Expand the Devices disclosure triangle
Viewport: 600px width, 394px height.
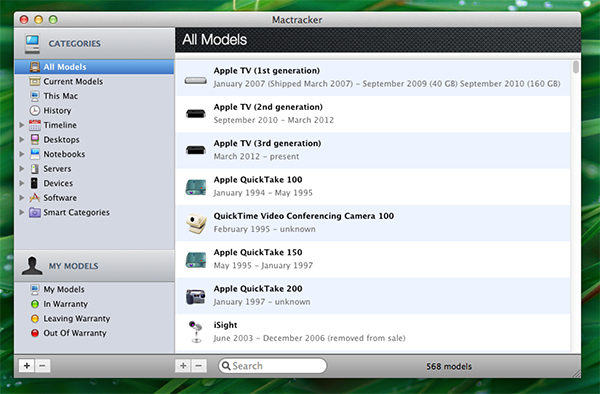pyautogui.click(x=22, y=183)
